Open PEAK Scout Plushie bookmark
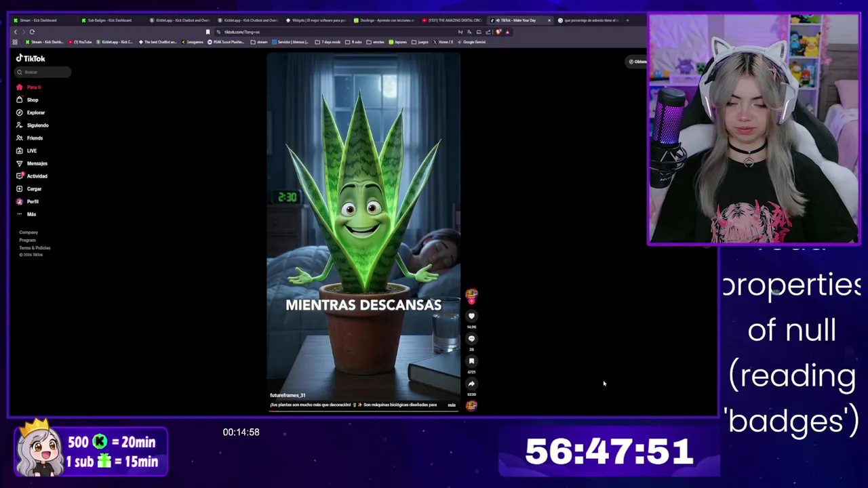Screen dimensions: 868x488 coord(226,42)
